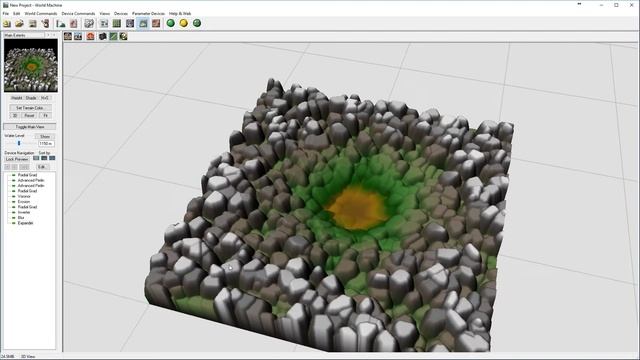
Task: Start build with solid green sphere button
Action: point(171,23)
